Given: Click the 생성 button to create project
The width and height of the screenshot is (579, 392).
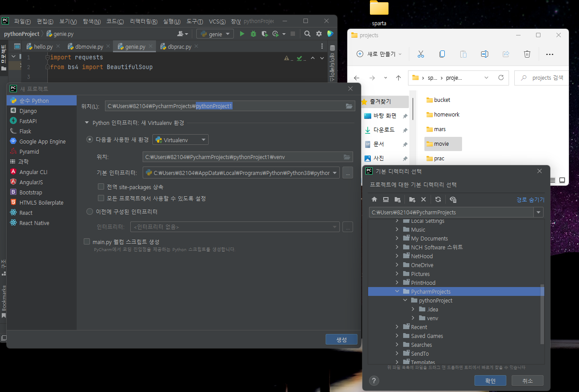Looking at the screenshot, I should 341,339.
